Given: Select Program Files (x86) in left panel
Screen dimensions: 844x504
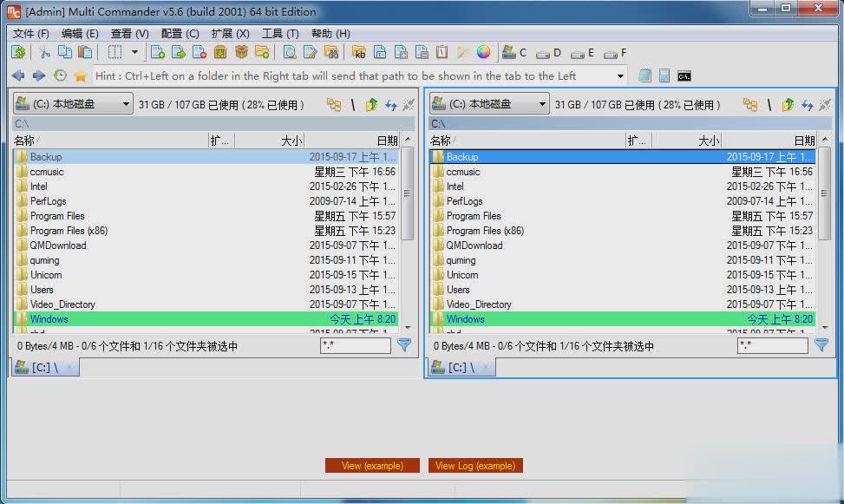Looking at the screenshot, I should [206, 231].
